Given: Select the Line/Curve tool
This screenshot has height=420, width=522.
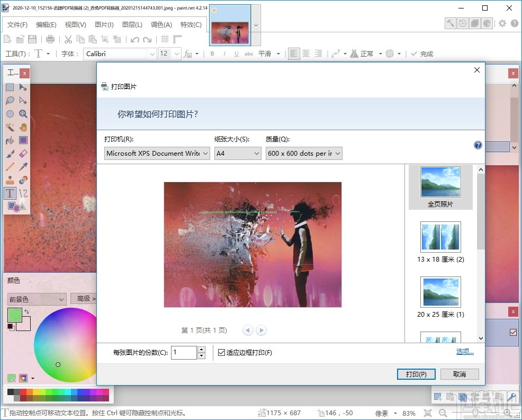Looking at the screenshot, I should tap(23, 193).
